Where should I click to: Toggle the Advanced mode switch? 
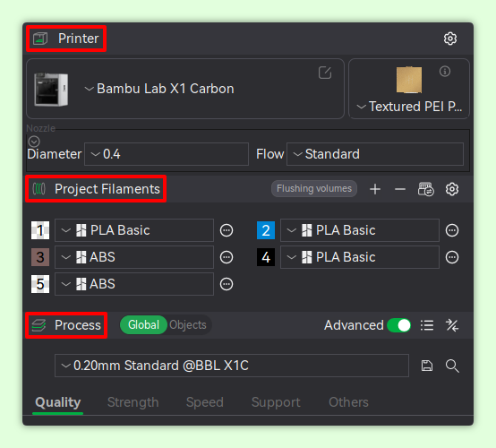coord(399,325)
